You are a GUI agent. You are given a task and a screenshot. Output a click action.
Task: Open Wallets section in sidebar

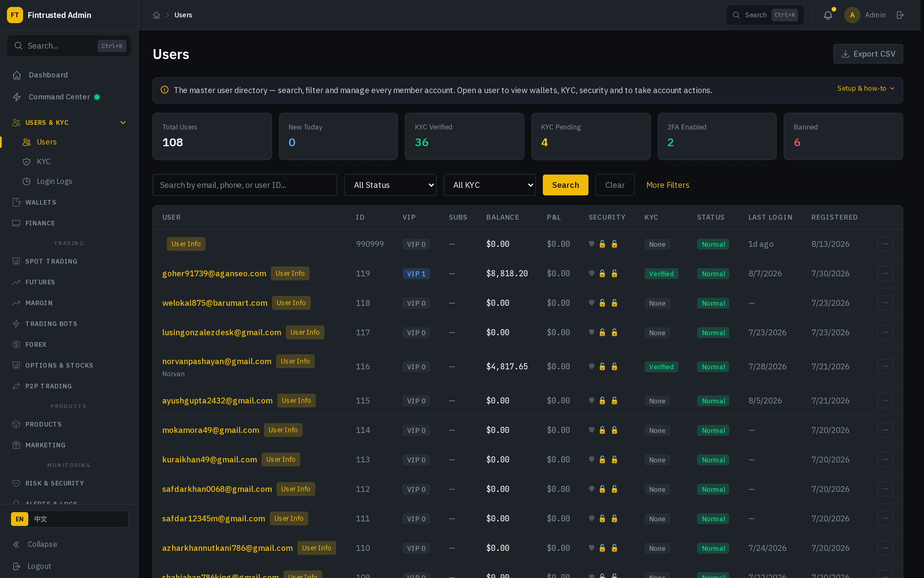69,202
